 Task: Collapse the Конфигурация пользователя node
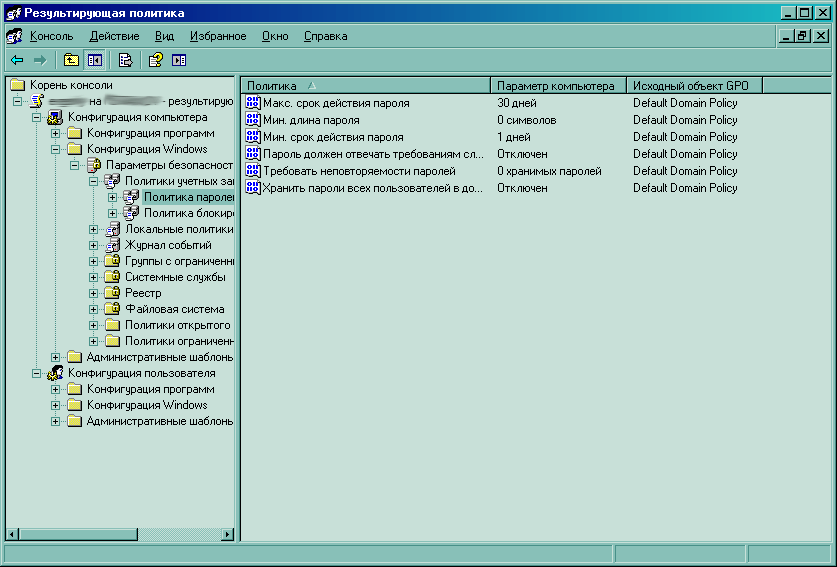point(36,373)
